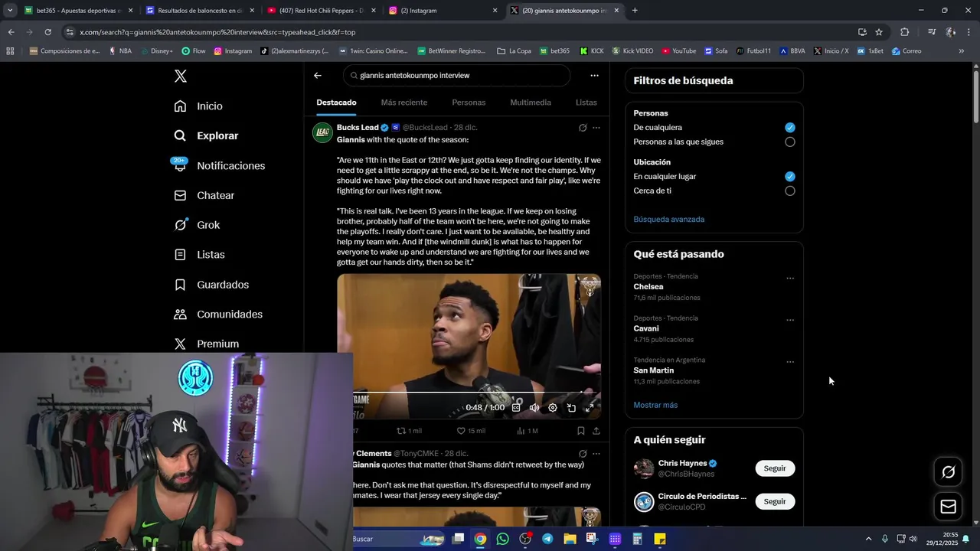The image size is (980, 551).
Task: Switch to the Más reciente tab
Action: point(404,103)
